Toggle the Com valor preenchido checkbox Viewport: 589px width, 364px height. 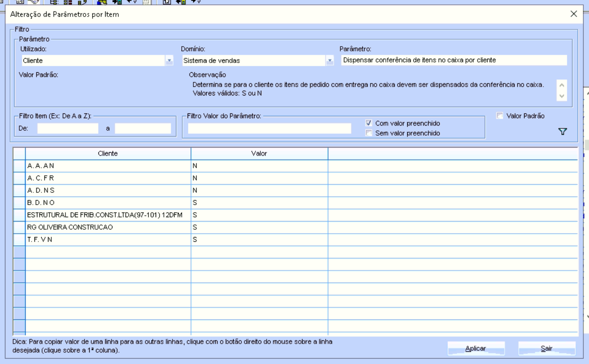pyautogui.click(x=369, y=123)
